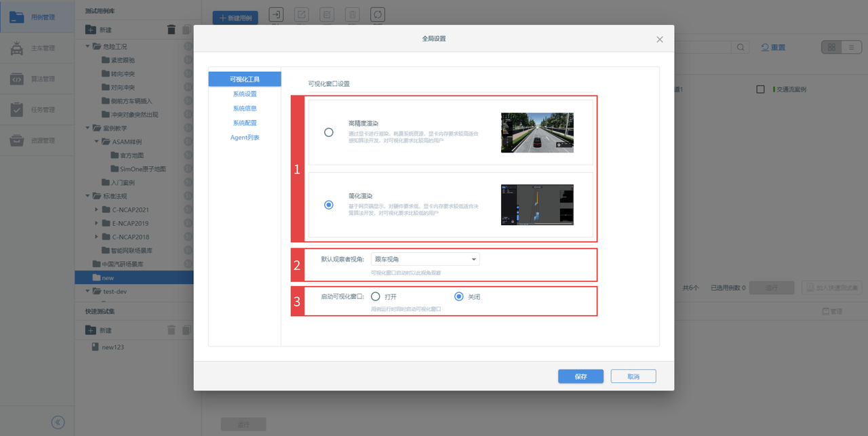The height and width of the screenshot is (436, 868).
Task: Click the 用例管理 sidebar icon
Action: click(x=17, y=17)
